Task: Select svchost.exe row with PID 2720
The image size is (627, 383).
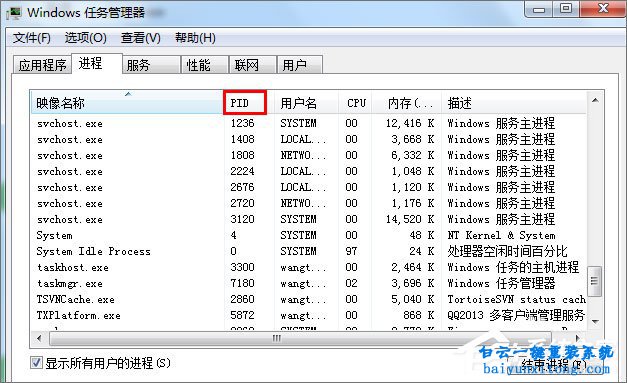Action: (308, 203)
